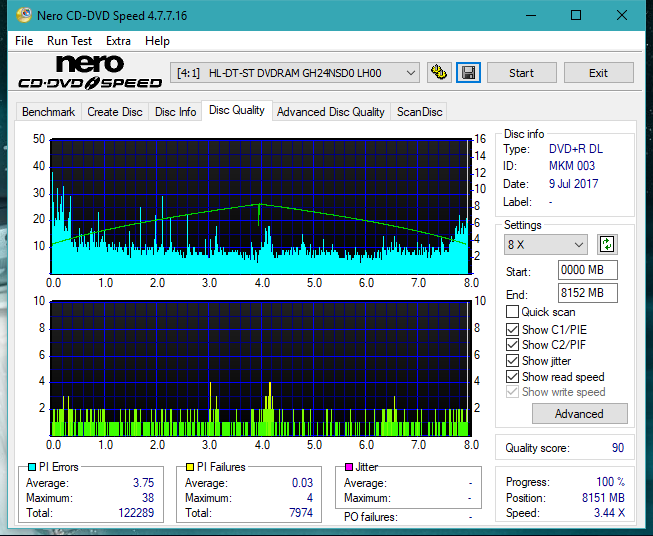Click PI Errors total 122289
653x536 pixels.
coord(136,513)
